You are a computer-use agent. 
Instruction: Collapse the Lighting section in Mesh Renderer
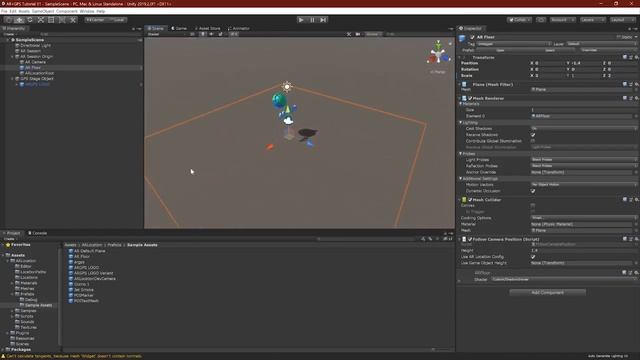coord(461,122)
